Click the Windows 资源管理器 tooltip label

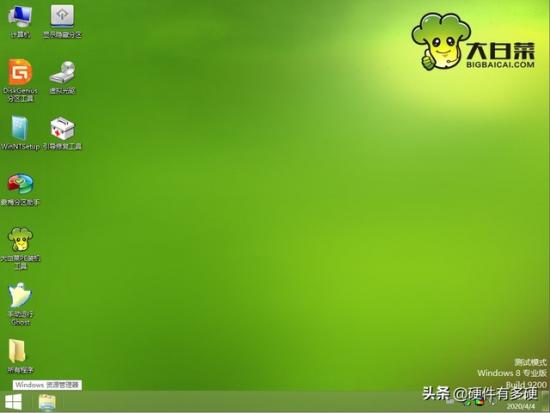pyautogui.click(x=47, y=385)
